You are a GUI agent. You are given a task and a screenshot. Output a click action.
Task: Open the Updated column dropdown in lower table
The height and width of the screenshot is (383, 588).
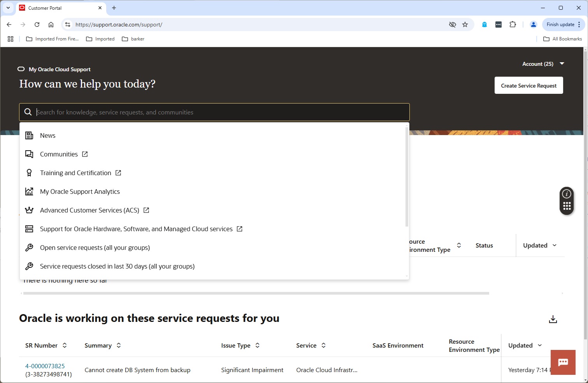(x=540, y=345)
